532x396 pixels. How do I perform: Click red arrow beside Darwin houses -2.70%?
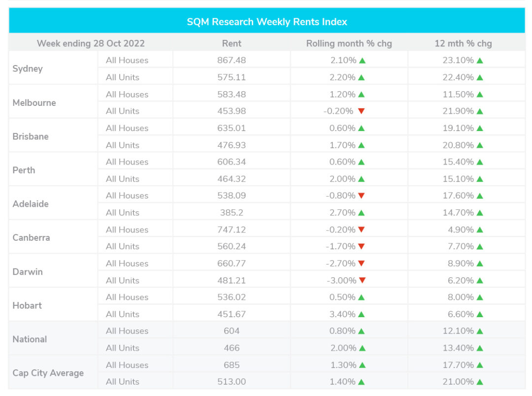tap(361, 264)
